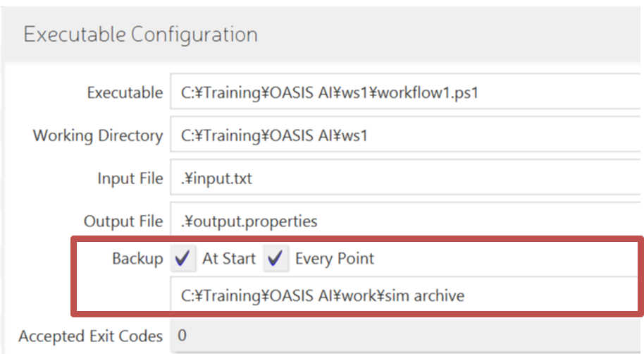The width and height of the screenshot is (644, 354).
Task: Click the Output File label
Action: pyautogui.click(x=124, y=221)
